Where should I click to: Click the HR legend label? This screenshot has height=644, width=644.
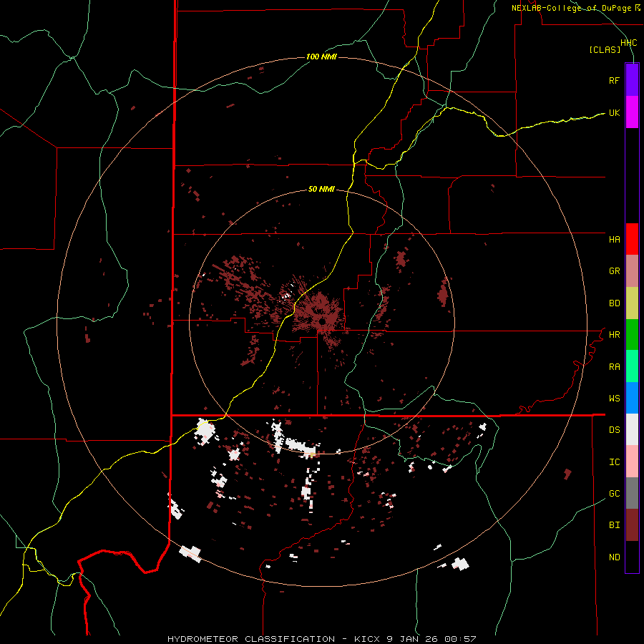pos(614,335)
